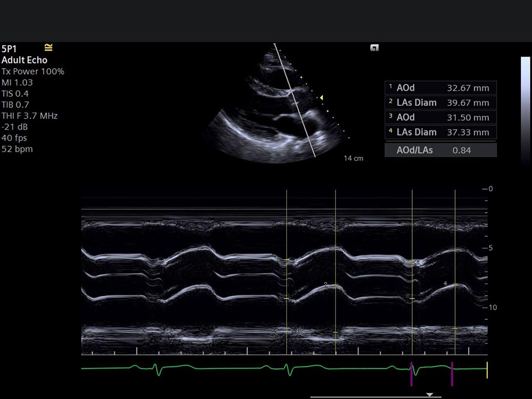
Task: Click the AOd/LAs 0.84 ratio result
Action: point(440,151)
